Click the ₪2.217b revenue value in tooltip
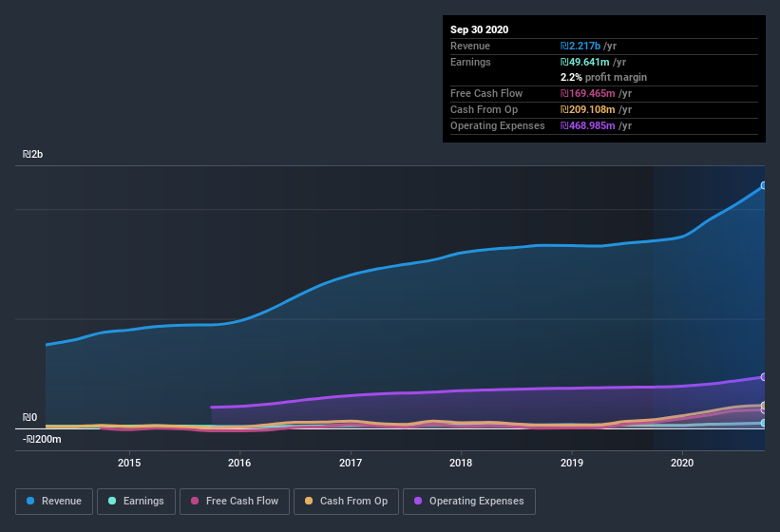780x532 pixels. 580,46
